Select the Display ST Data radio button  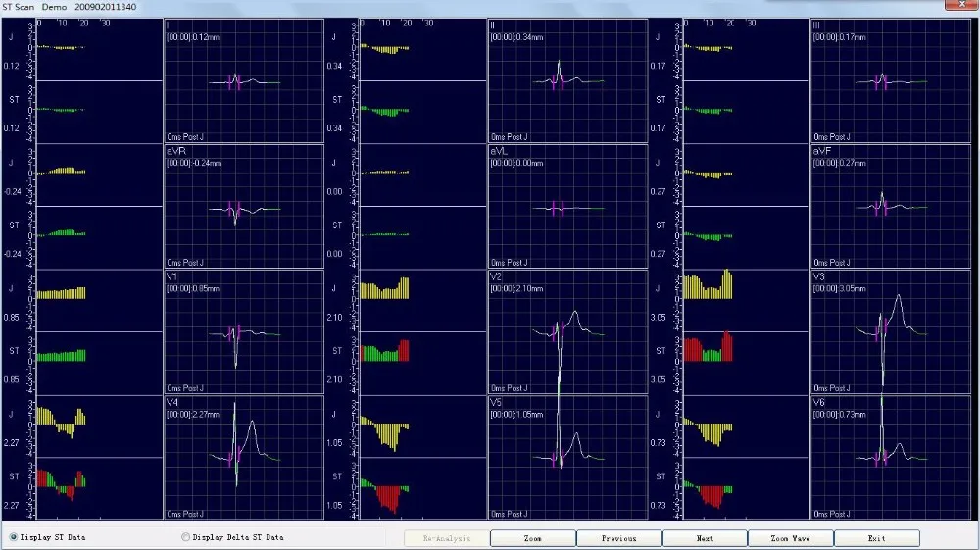(14, 537)
